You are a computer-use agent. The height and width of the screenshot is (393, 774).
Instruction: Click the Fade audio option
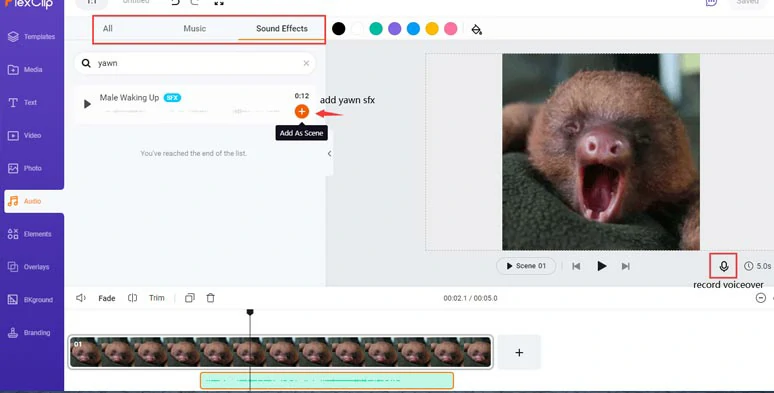point(107,298)
